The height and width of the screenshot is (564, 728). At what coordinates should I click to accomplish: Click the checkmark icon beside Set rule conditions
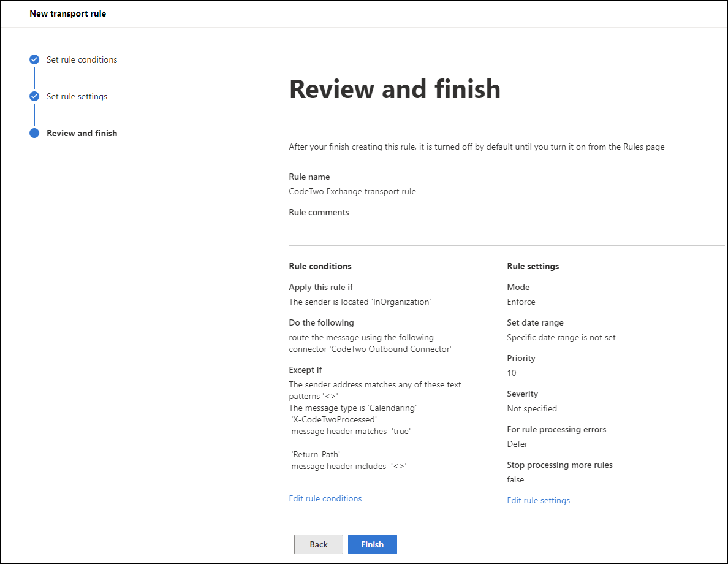(34, 59)
